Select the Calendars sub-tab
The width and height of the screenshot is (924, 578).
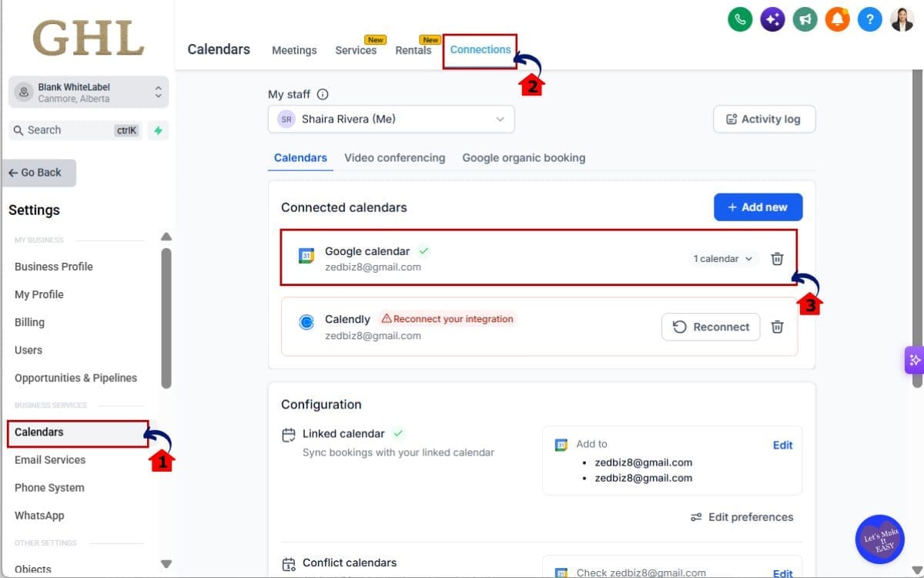tap(300, 157)
